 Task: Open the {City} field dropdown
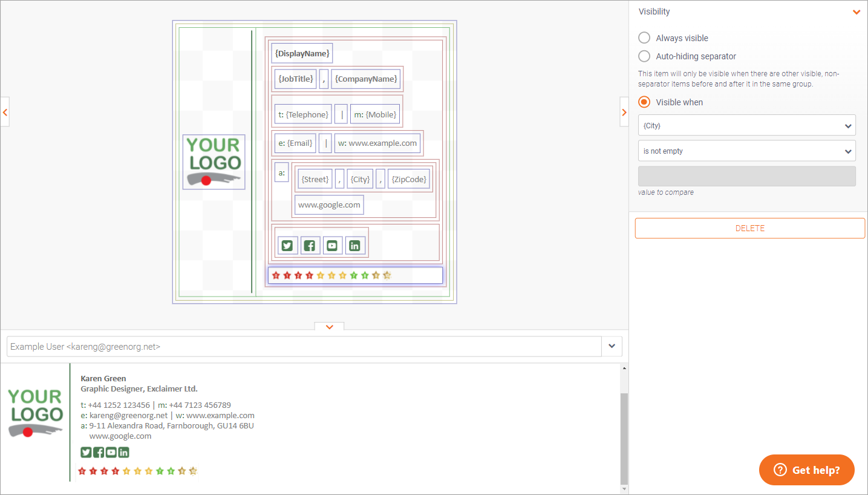click(x=746, y=125)
